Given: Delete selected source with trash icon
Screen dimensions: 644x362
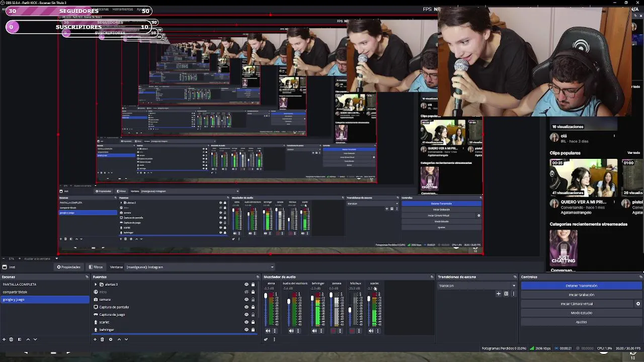Looking at the screenshot, I should coord(102,339).
